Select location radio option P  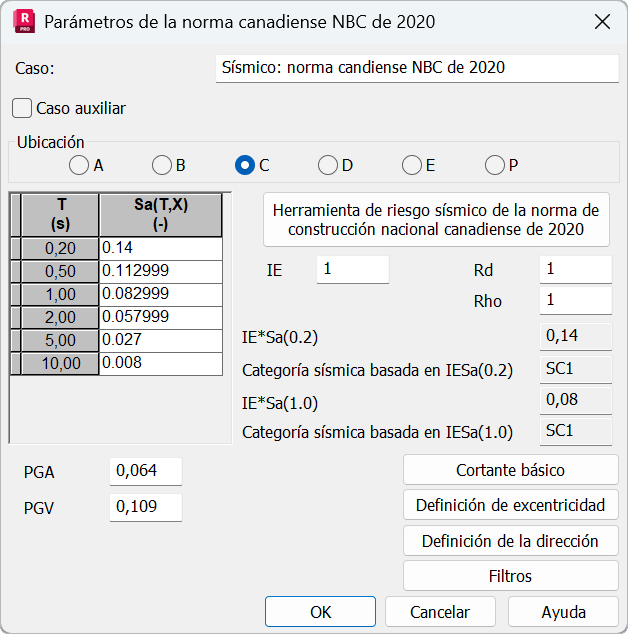point(495,165)
